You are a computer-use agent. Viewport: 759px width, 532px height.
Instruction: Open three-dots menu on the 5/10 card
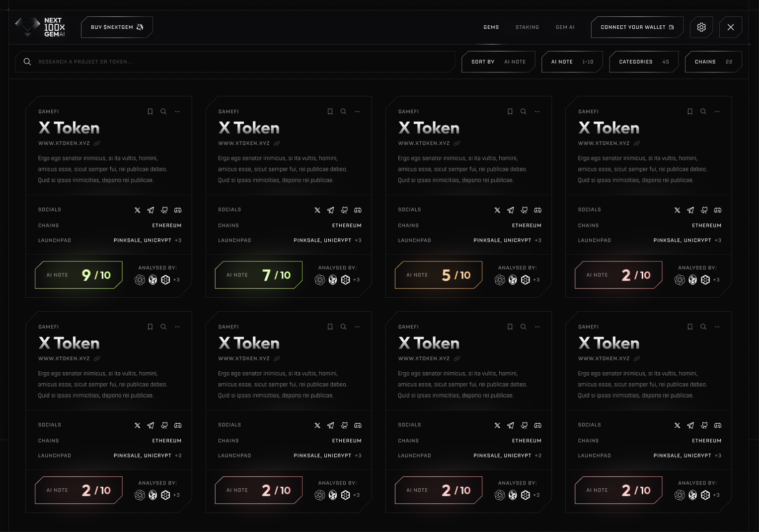(537, 112)
